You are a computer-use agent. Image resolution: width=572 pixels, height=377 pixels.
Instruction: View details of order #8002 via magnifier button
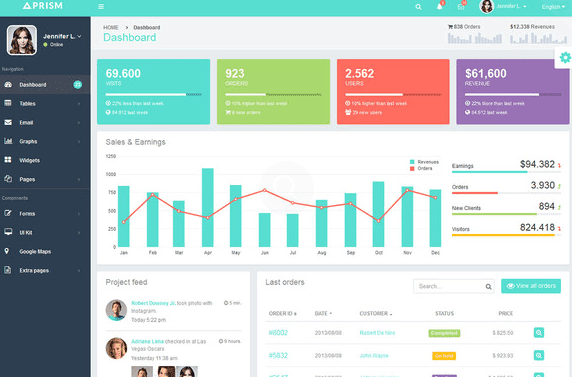[539, 332]
